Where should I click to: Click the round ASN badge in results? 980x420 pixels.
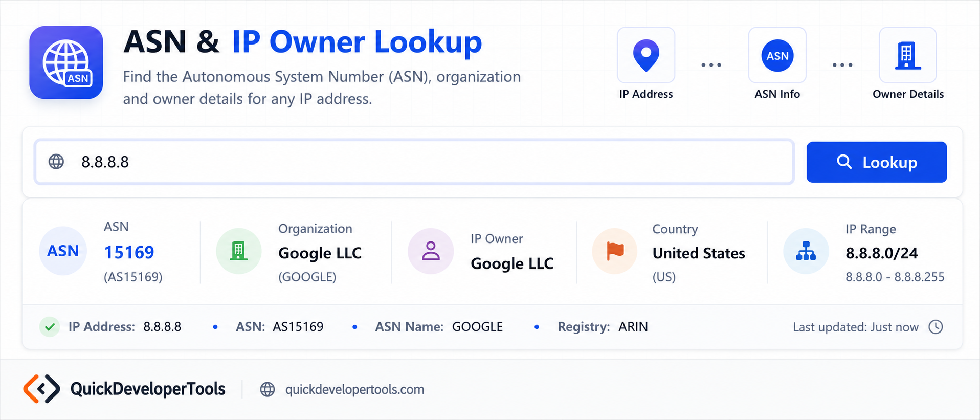[63, 251]
